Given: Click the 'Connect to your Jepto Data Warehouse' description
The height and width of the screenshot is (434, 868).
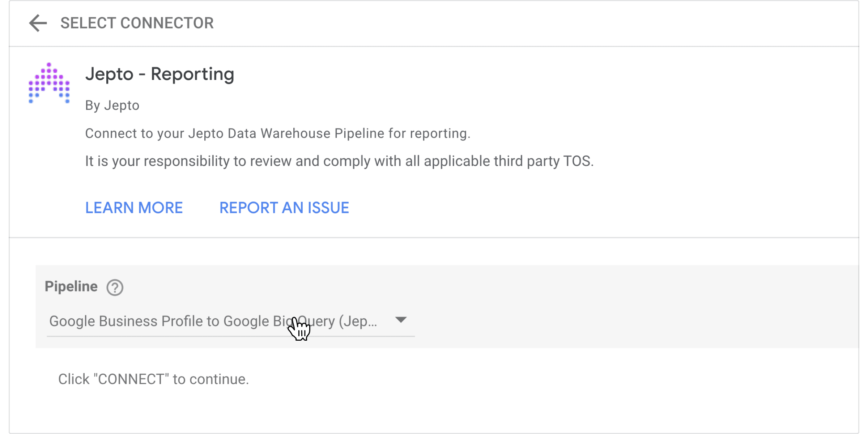Looking at the screenshot, I should (x=278, y=133).
